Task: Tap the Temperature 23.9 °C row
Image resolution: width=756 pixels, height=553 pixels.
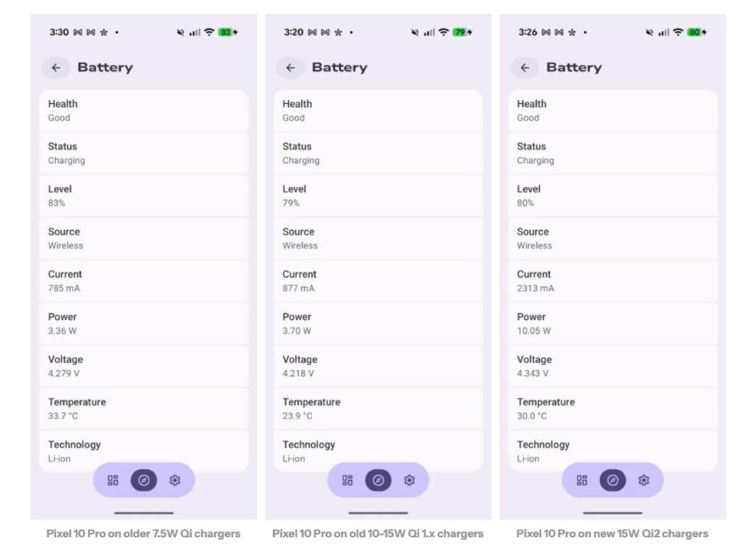Action: pos(378,409)
